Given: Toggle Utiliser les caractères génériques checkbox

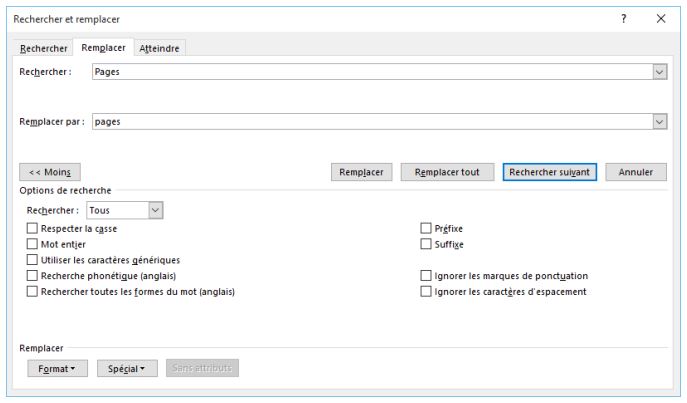Looking at the screenshot, I should 33,260.
